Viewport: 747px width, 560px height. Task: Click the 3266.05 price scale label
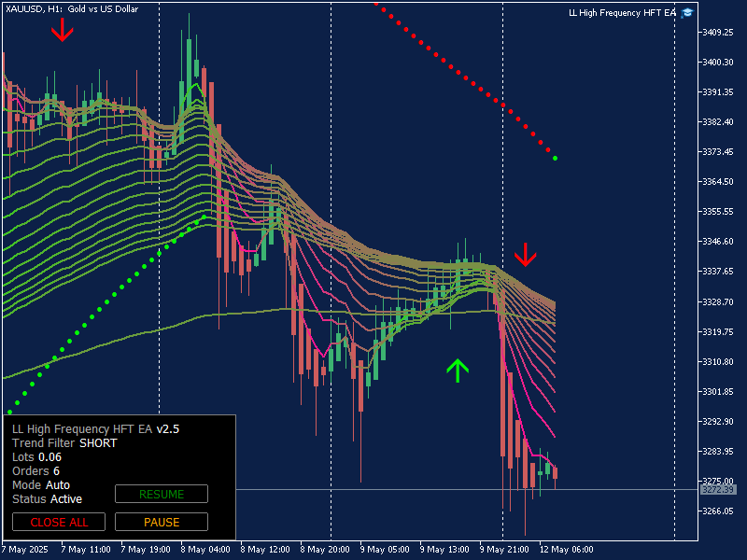[718, 511]
